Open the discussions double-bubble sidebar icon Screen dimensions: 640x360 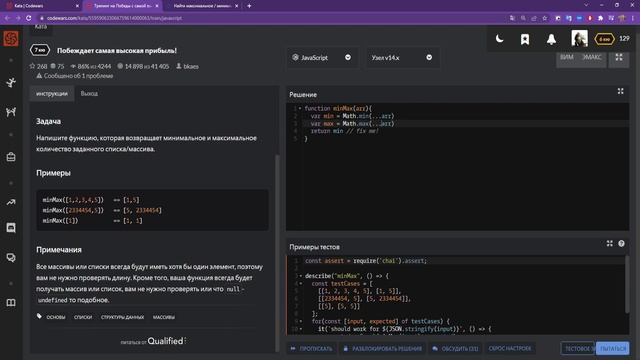[11, 258]
